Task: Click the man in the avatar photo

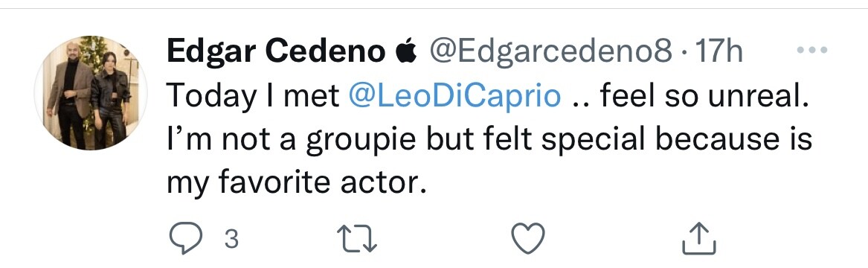Action: pyautogui.click(x=68, y=94)
